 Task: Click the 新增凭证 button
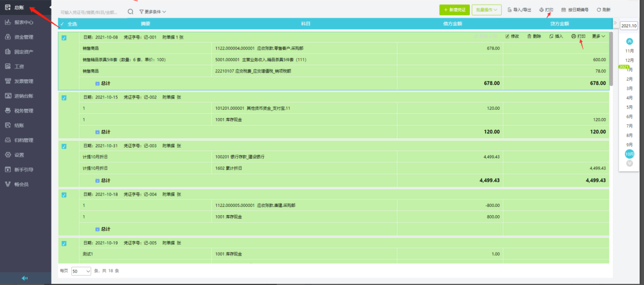pos(455,10)
